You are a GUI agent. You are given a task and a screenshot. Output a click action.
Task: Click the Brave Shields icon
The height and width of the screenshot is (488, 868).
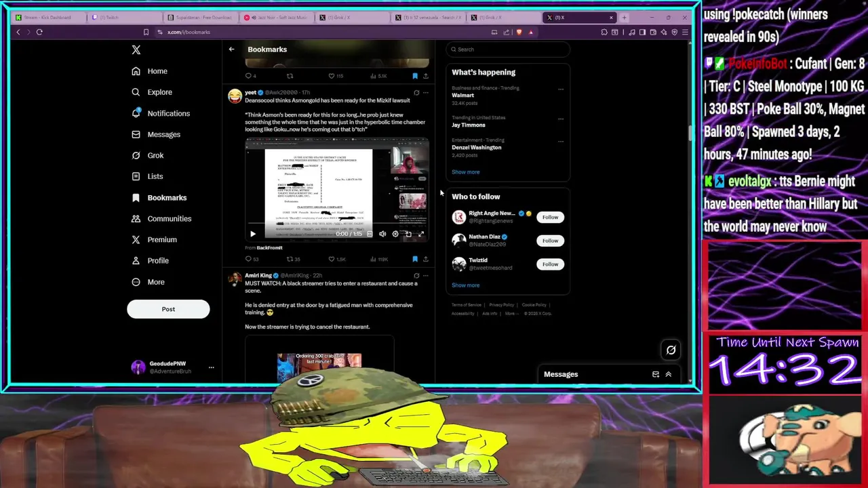(519, 32)
